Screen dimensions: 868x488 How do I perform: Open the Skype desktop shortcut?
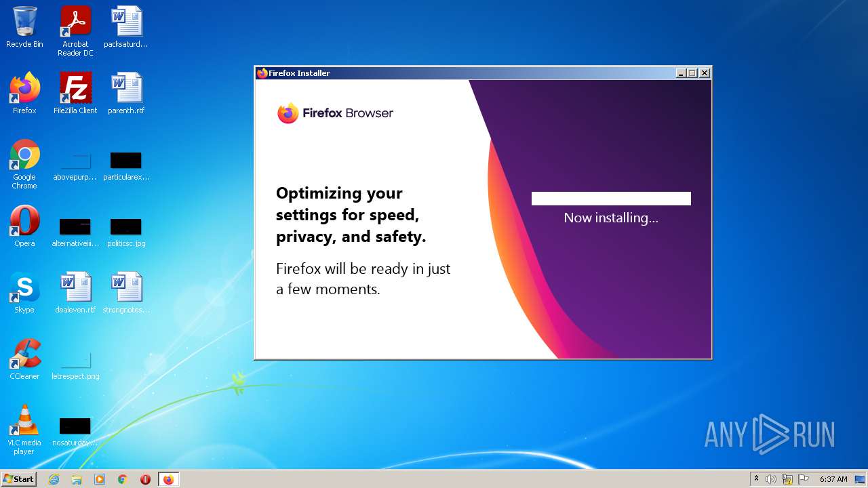click(24, 293)
